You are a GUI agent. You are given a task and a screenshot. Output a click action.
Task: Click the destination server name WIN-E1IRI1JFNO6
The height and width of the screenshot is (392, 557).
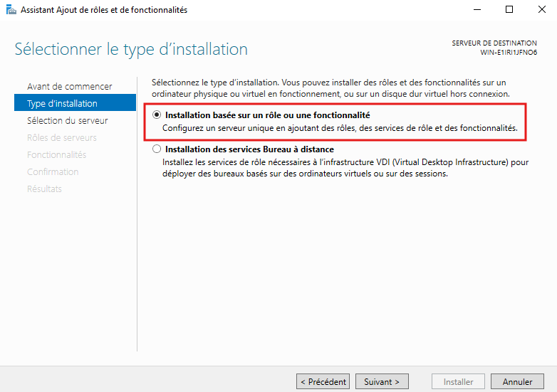(x=509, y=53)
